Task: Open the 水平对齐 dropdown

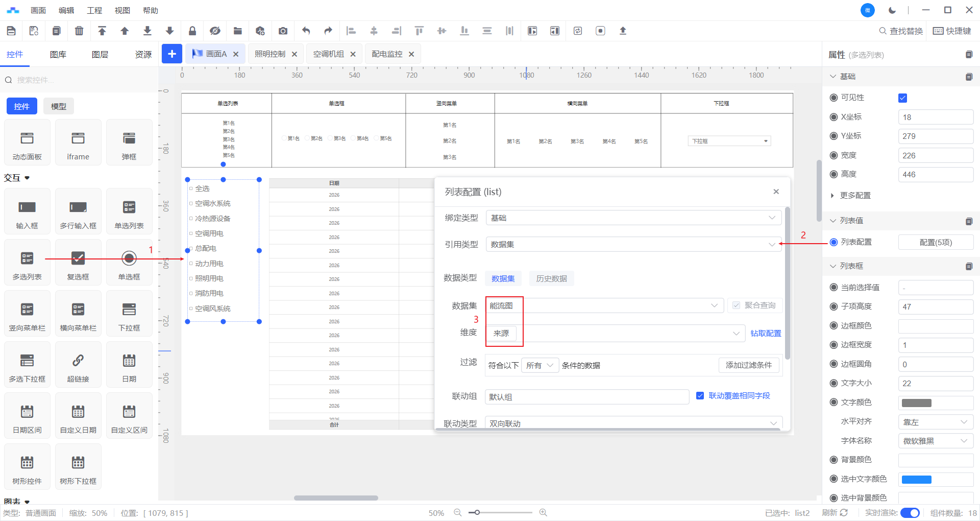Action: (x=935, y=422)
